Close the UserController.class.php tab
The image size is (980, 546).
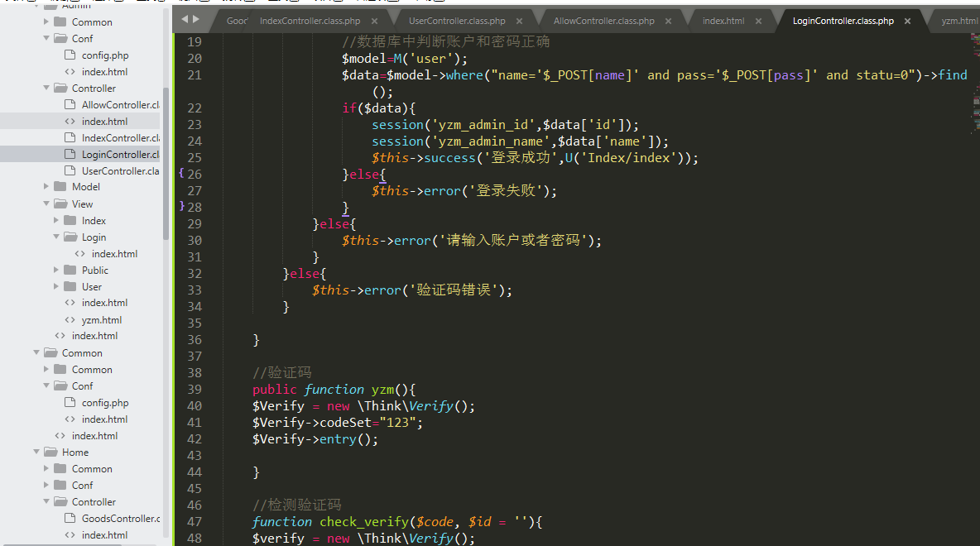519,21
